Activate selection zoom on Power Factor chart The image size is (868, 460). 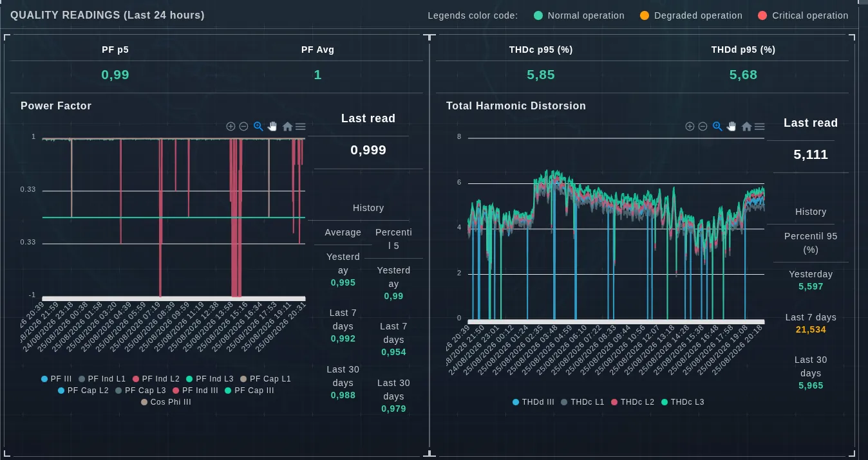pos(258,127)
